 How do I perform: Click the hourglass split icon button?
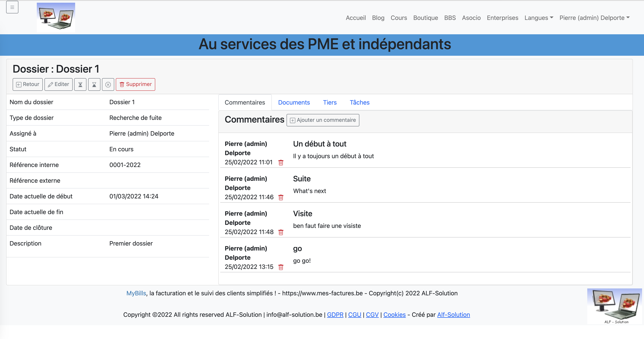[80, 84]
